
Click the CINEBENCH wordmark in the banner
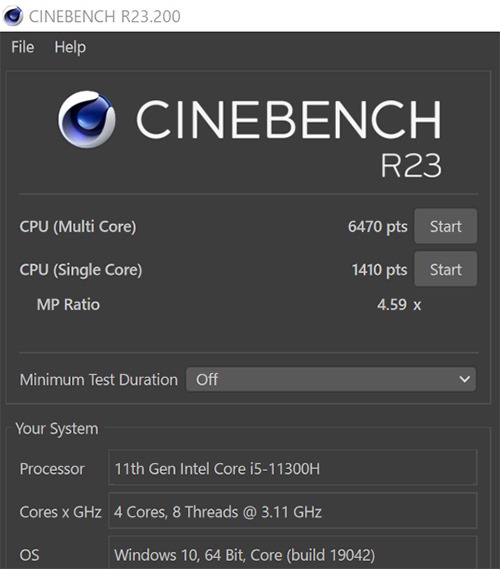pyautogui.click(x=289, y=119)
